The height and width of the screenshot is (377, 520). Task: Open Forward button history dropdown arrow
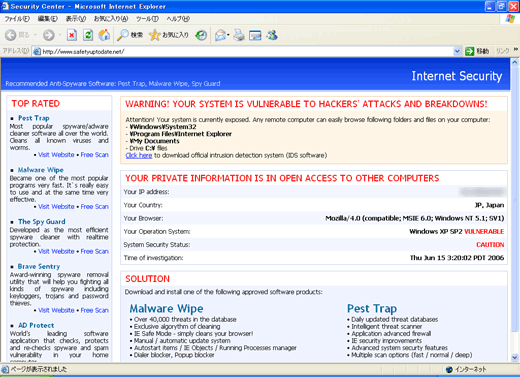pos(60,35)
